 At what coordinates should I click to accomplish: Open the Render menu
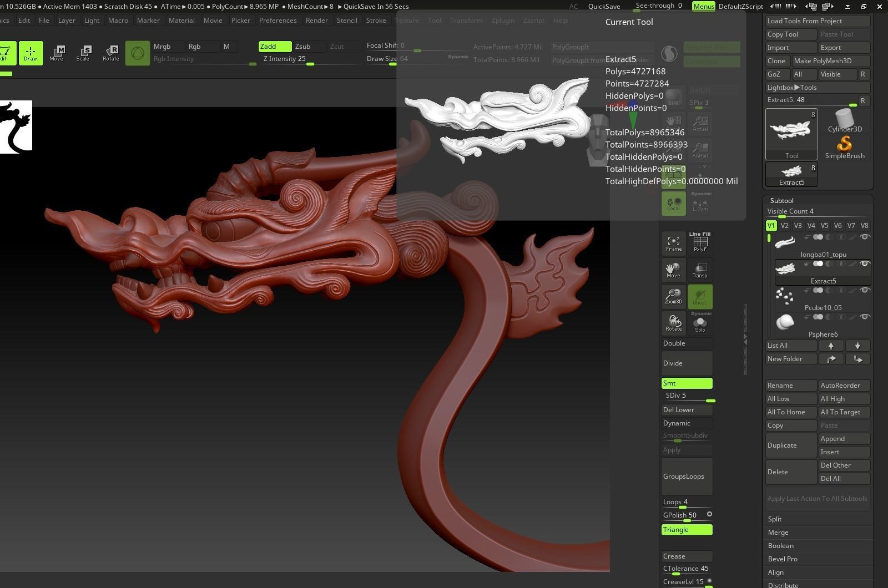(316, 21)
